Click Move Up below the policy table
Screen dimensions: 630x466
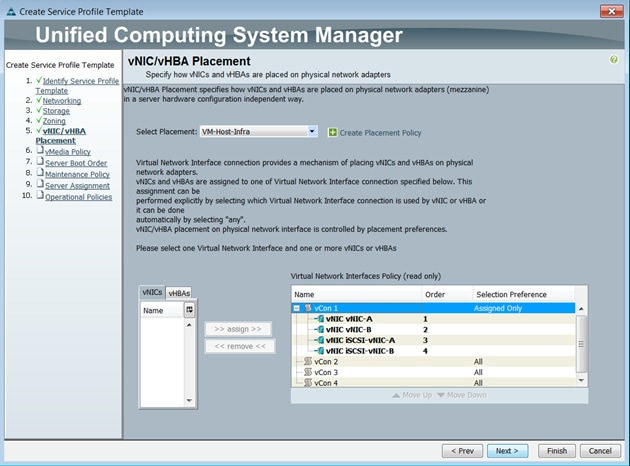(x=412, y=395)
